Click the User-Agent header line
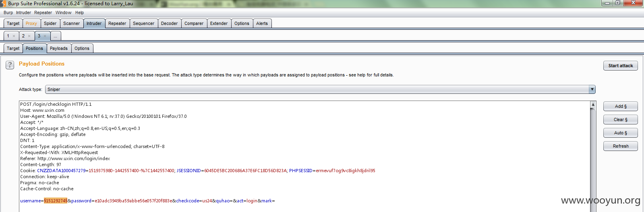Screen dimensions: 644x212 104,116
